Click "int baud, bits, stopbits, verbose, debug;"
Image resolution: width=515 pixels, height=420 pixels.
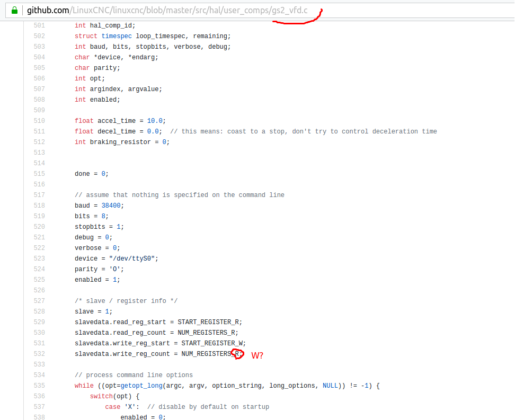pyautogui.click(x=153, y=47)
